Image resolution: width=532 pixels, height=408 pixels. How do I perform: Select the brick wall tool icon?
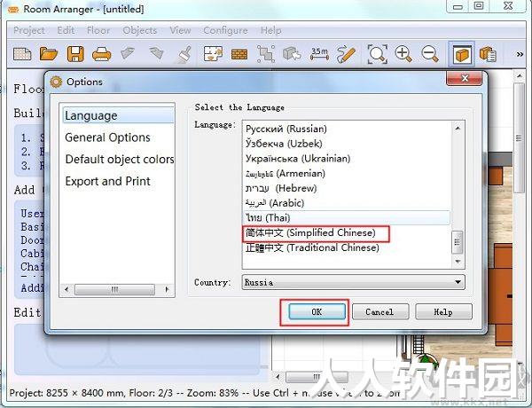(239, 54)
